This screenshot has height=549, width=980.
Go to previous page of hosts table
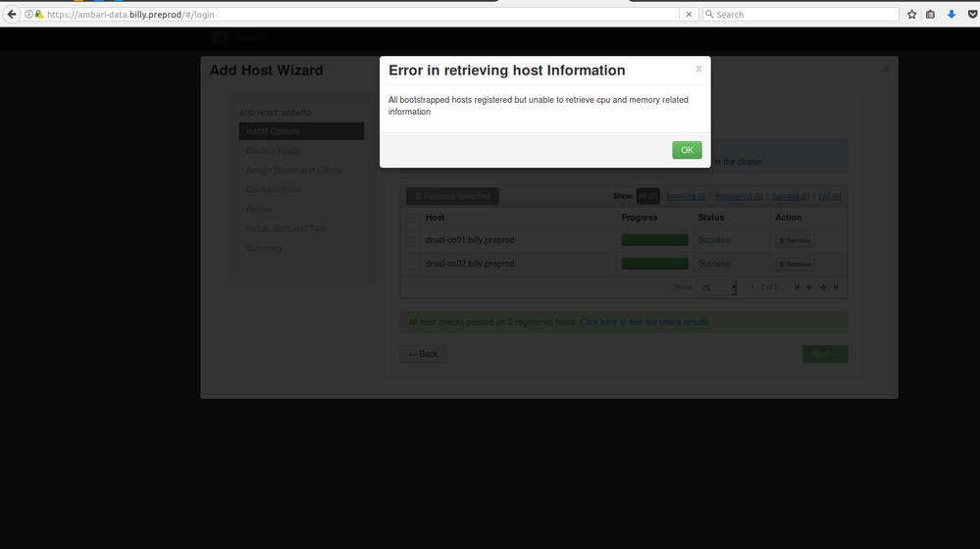click(x=810, y=287)
